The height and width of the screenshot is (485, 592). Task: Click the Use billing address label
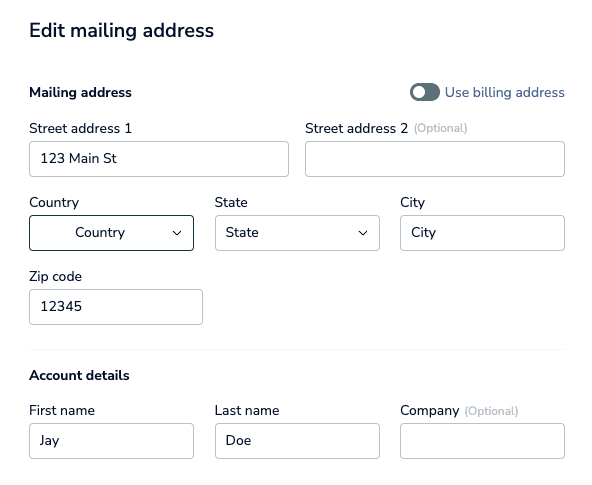[505, 92]
